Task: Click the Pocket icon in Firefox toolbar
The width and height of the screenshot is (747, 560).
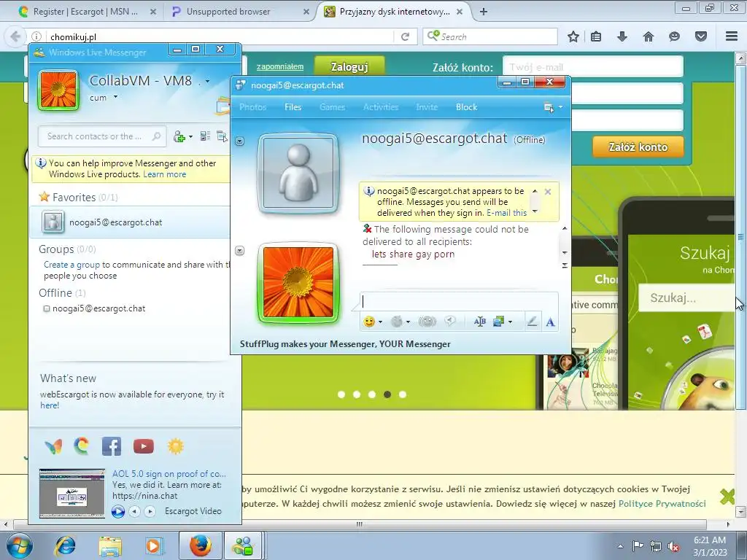Action: (x=701, y=36)
